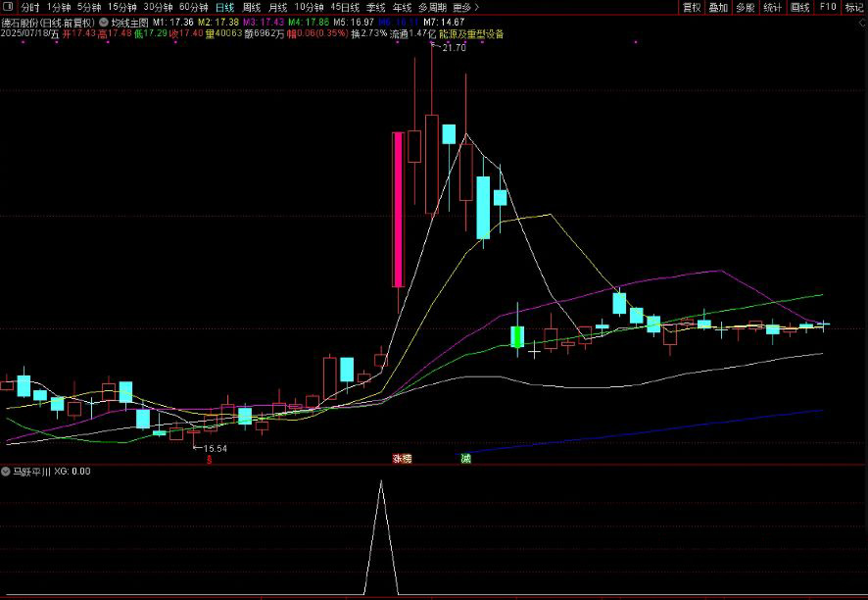The height and width of the screenshot is (600, 868).
Task: Select the 月线 monthly period
Action: click(x=278, y=7)
